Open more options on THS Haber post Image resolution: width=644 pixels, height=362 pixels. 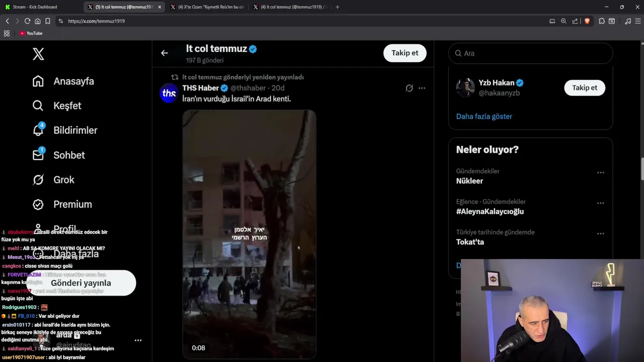[422, 88]
